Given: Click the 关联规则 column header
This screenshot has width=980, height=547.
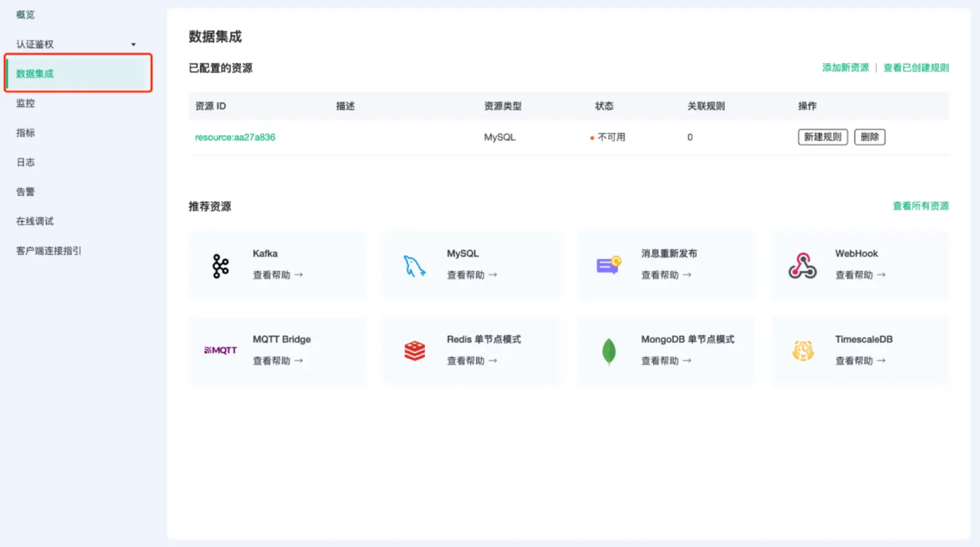Looking at the screenshot, I should coord(706,106).
